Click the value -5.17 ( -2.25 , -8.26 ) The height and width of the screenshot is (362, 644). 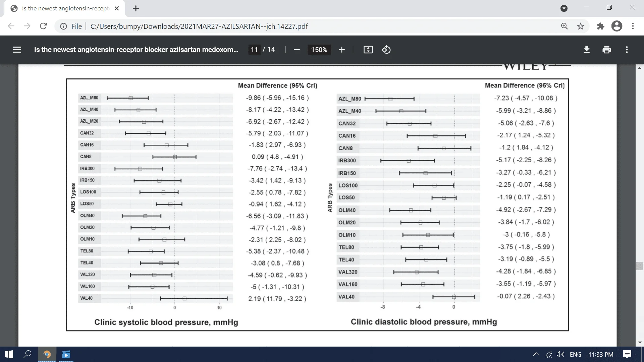coord(526,160)
